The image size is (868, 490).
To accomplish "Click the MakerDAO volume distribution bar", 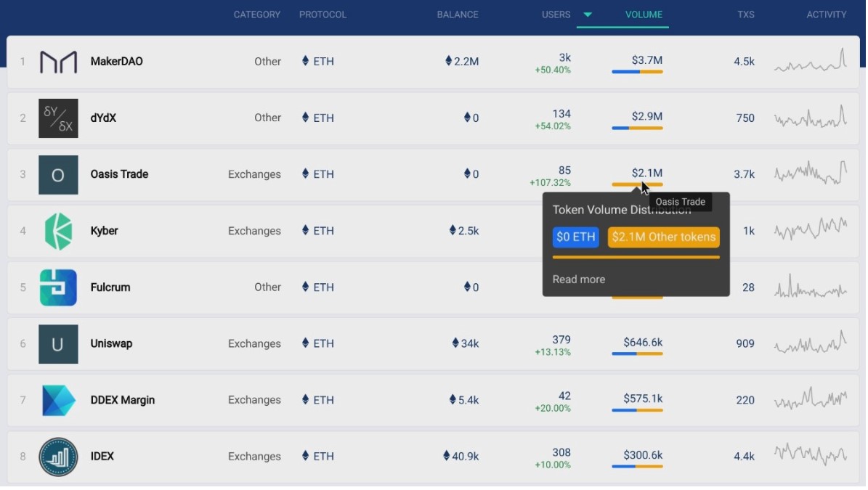I will (x=637, y=72).
